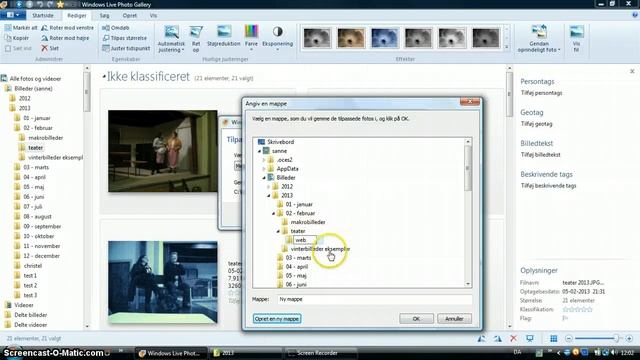The height and width of the screenshot is (360, 640).
Task: Expand AppData folder in dialog tree
Action: 264,169
